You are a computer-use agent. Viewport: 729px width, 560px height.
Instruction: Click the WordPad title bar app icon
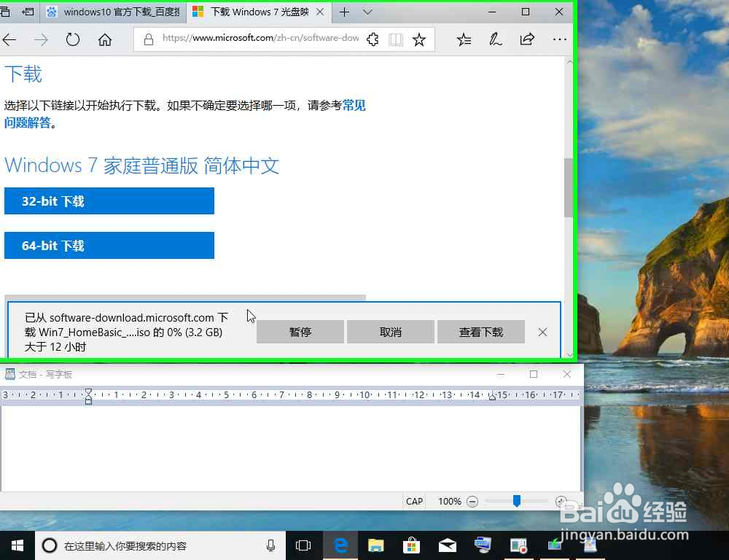9,374
